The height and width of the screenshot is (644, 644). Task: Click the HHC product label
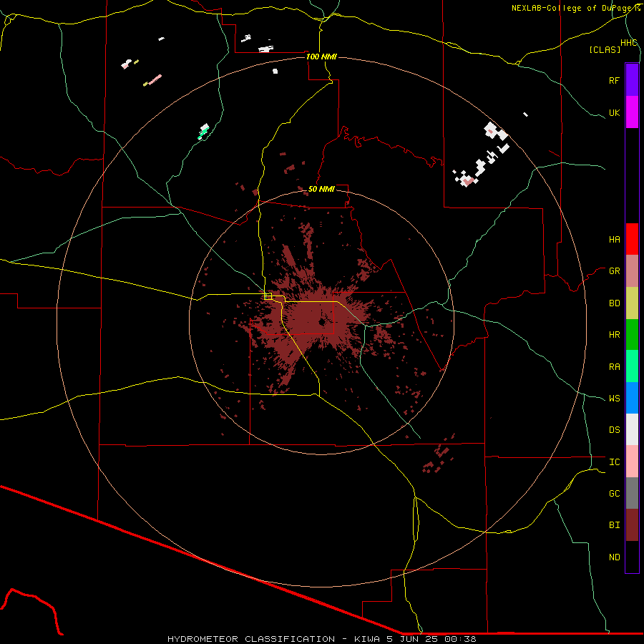pos(629,43)
